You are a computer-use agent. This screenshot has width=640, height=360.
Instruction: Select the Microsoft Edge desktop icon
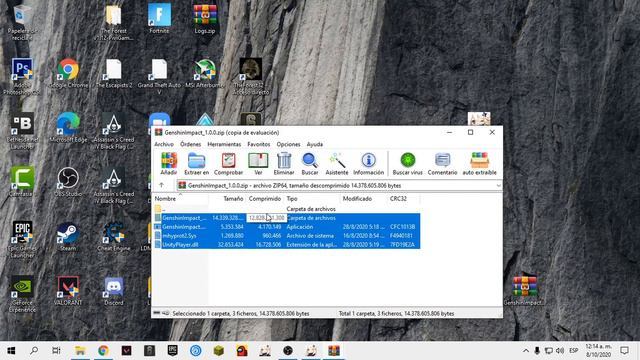click(68, 127)
